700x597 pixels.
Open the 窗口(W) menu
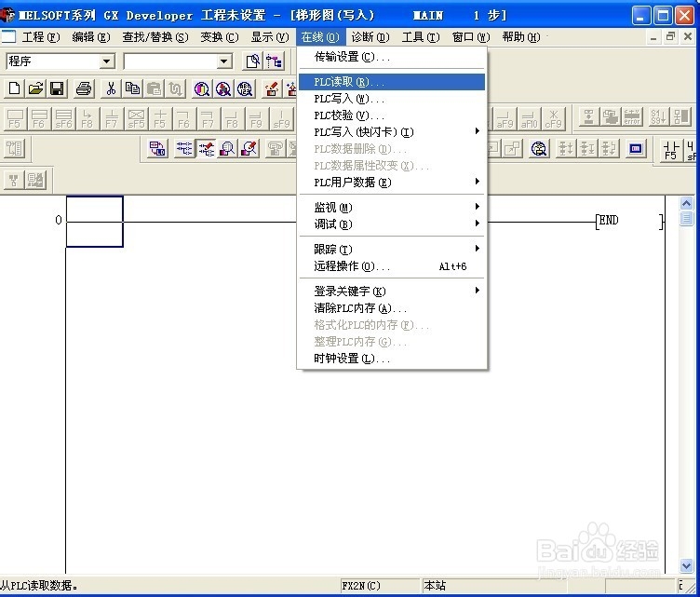470,36
